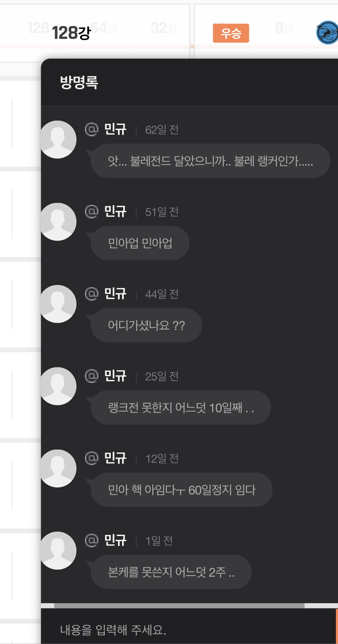The width and height of the screenshot is (338, 644).
Task: Open avatar of the 12일 전 comment
Action: pyautogui.click(x=58, y=468)
